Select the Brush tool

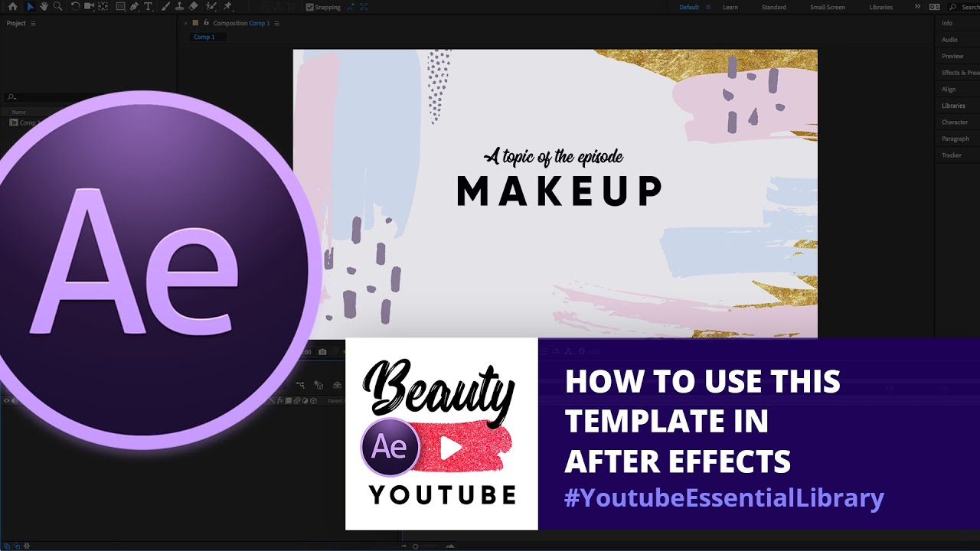(x=165, y=7)
